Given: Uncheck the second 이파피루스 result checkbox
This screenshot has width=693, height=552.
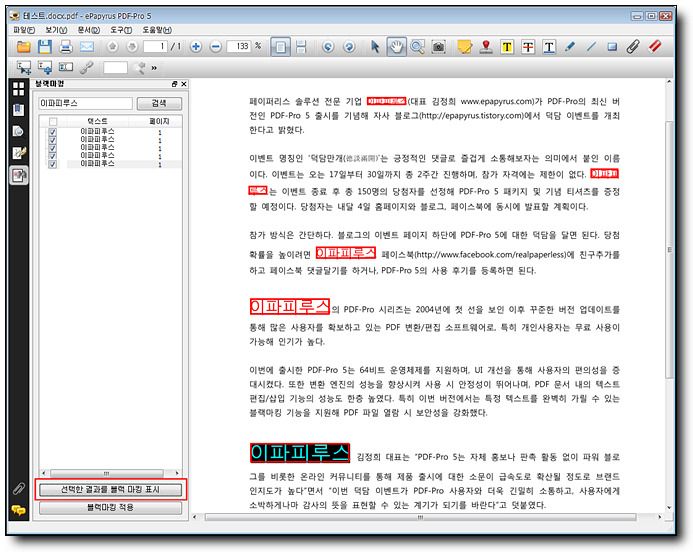Looking at the screenshot, I should [53, 140].
